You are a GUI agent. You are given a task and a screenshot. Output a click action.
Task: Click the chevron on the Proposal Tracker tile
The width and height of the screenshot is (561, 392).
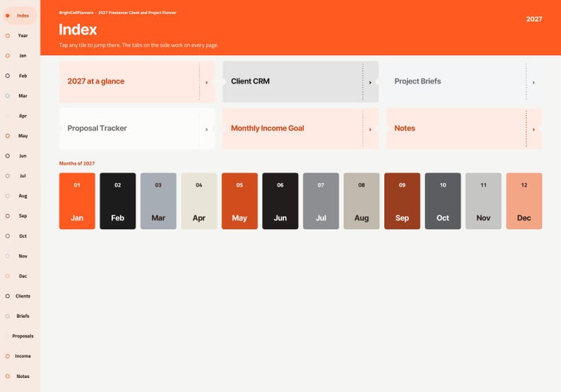point(206,129)
